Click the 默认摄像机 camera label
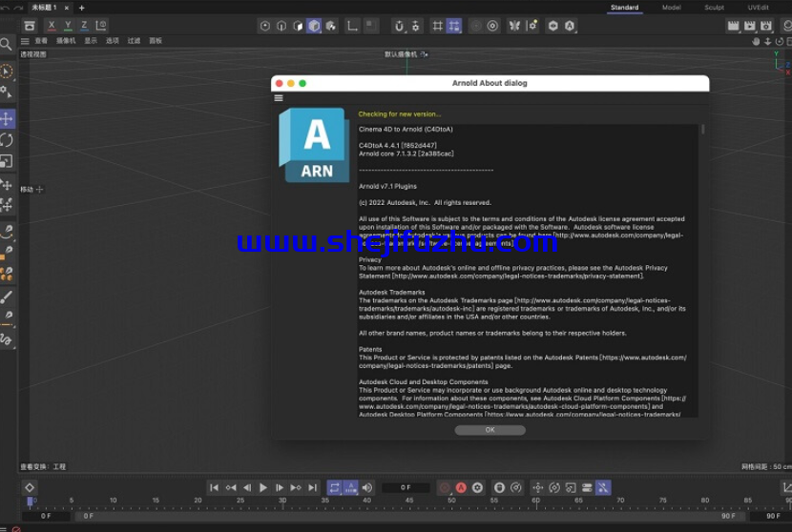 (x=401, y=54)
